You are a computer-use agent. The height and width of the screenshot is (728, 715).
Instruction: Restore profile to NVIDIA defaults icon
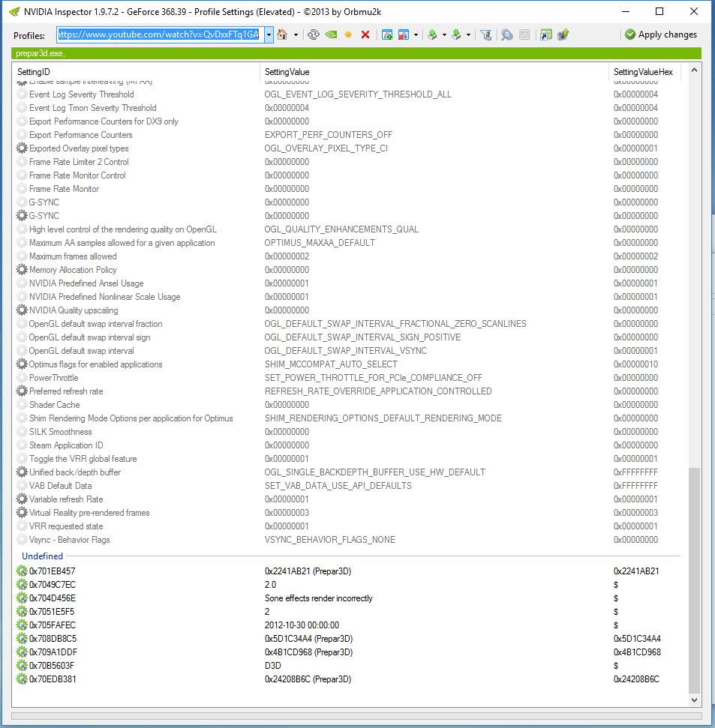(331, 34)
